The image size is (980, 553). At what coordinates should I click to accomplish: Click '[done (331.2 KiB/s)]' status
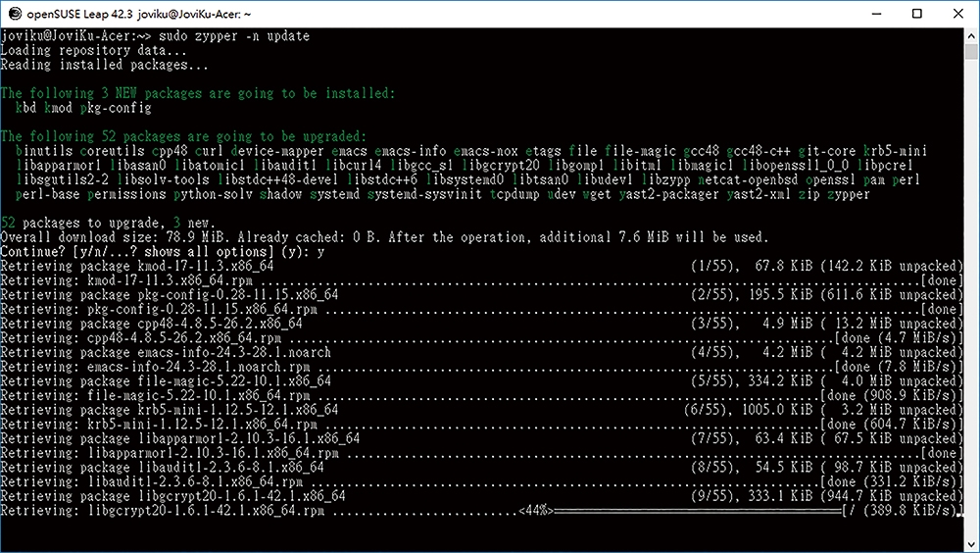tap(892, 481)
